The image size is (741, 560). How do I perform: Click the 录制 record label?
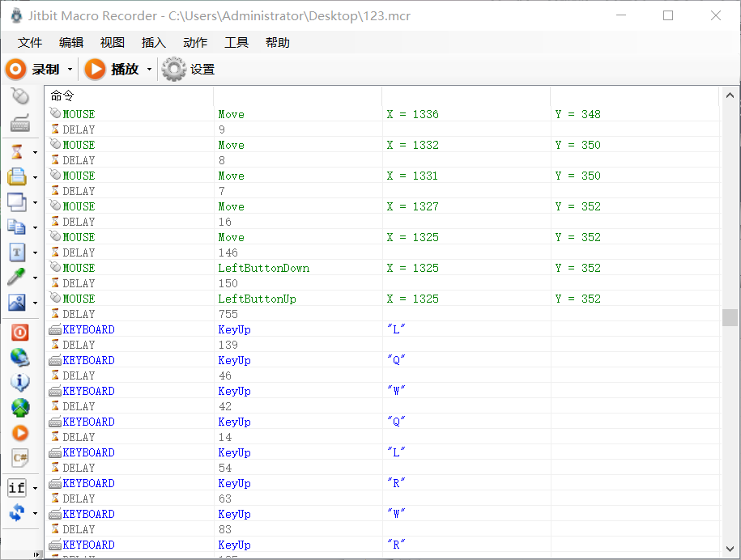click(x=45, y=70)
